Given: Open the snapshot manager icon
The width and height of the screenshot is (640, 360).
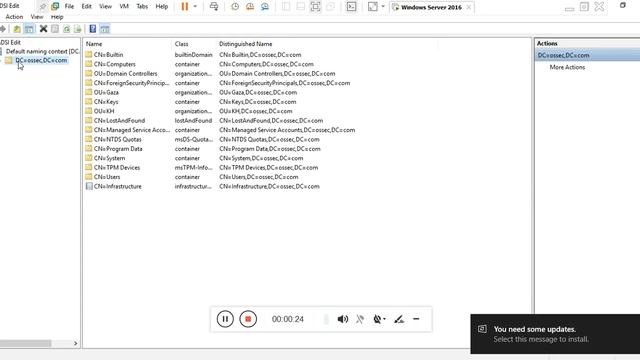Looking at the screenshot, I should pyautogui.click(x=265, y=7).
